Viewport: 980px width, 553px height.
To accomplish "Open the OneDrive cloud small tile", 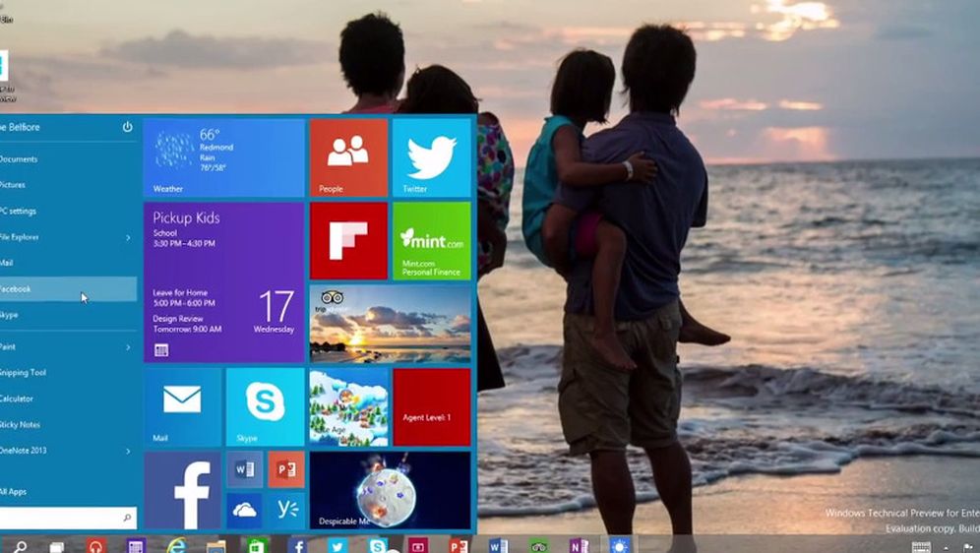I will click(x=244, y=511).
